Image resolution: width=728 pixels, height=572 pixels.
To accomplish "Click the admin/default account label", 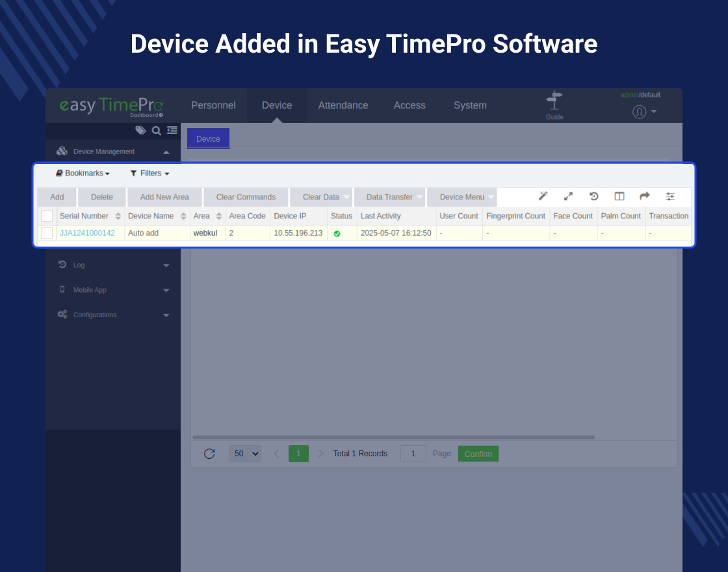I will [640, 95].
